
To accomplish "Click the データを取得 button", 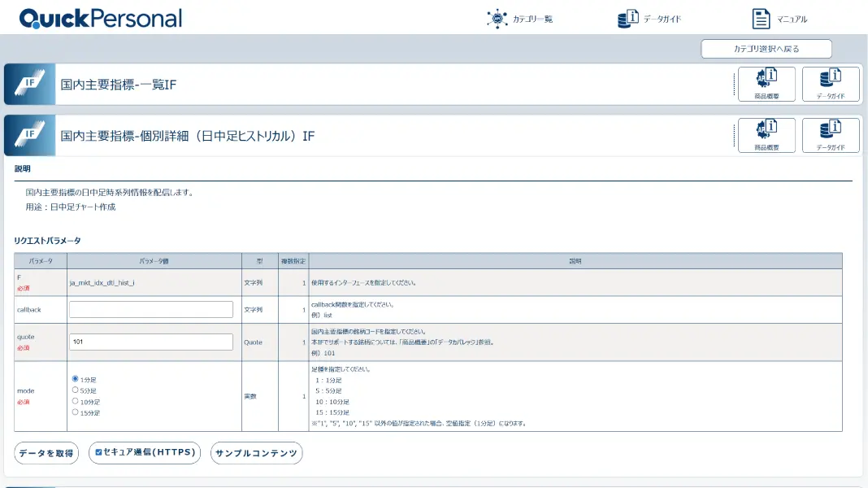I will coord(46,453).
